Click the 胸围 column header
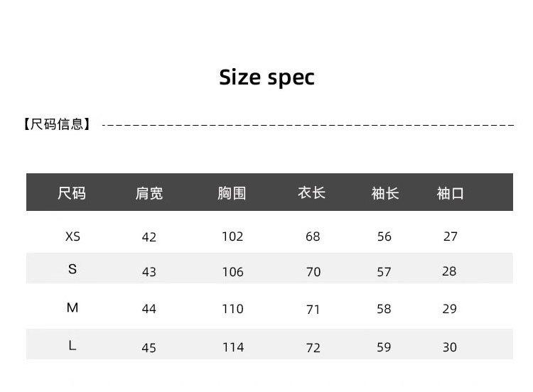 coord(232,193)
